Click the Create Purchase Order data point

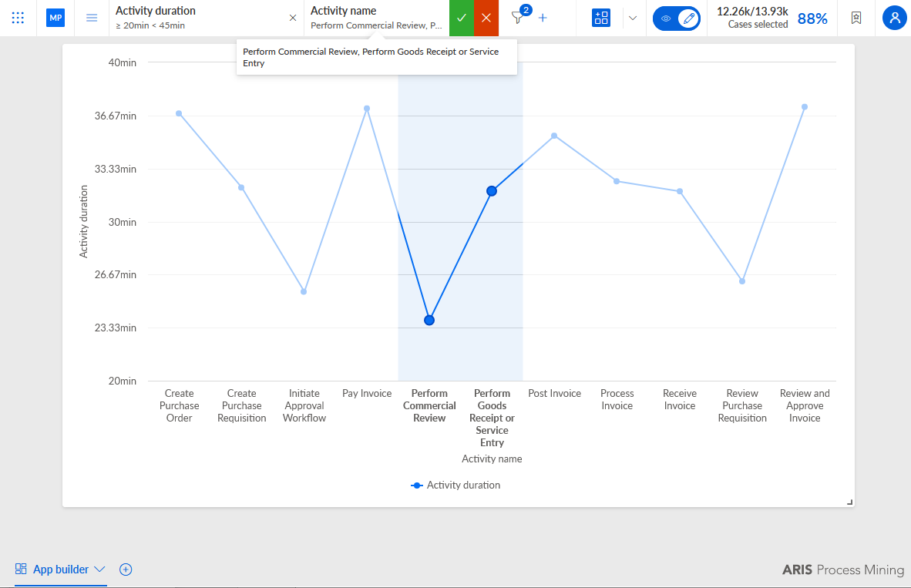click(x=179, y=114)
